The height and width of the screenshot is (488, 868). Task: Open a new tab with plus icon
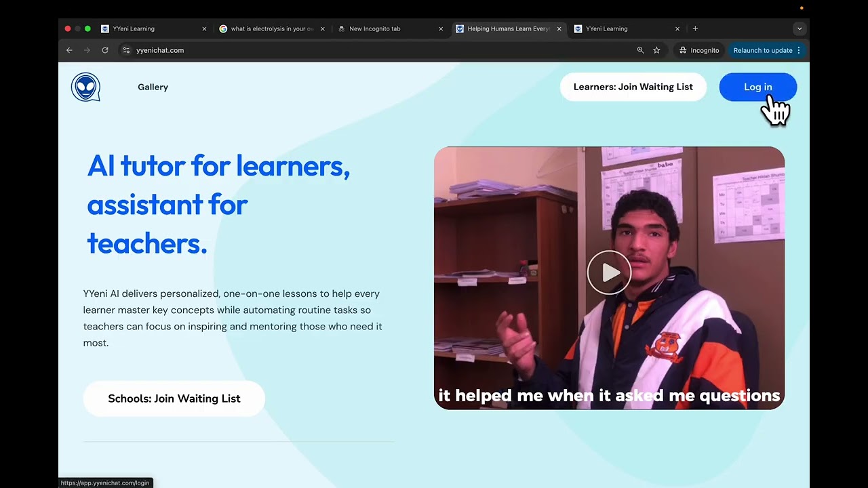(695, 28)
